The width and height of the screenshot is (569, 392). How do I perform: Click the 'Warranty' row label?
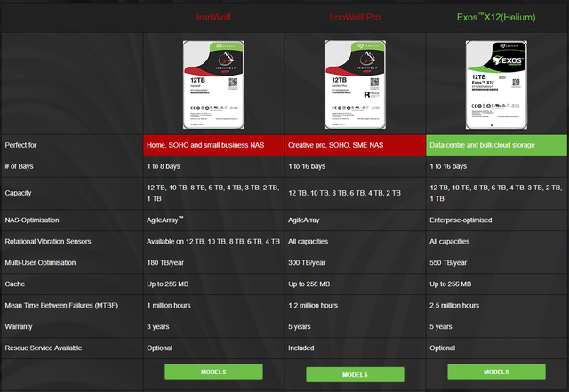pyautogui.click(x=19, y=327)
